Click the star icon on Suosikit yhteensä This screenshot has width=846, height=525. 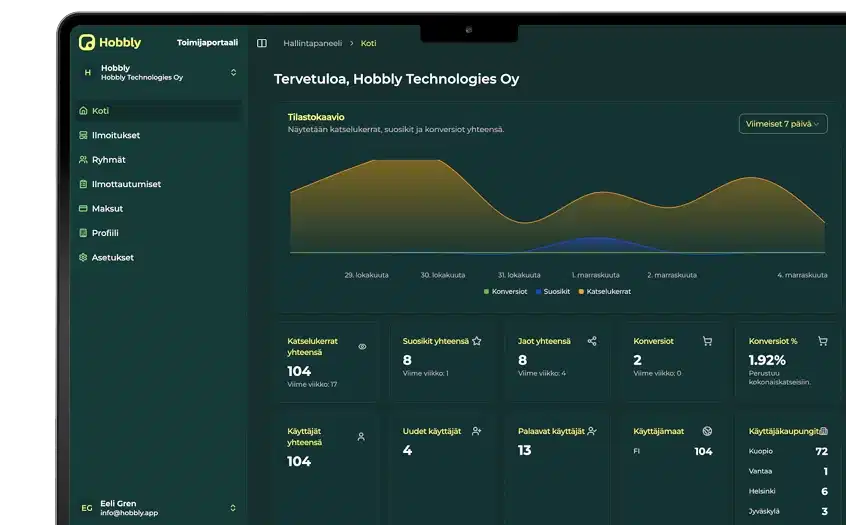(477, 341)
